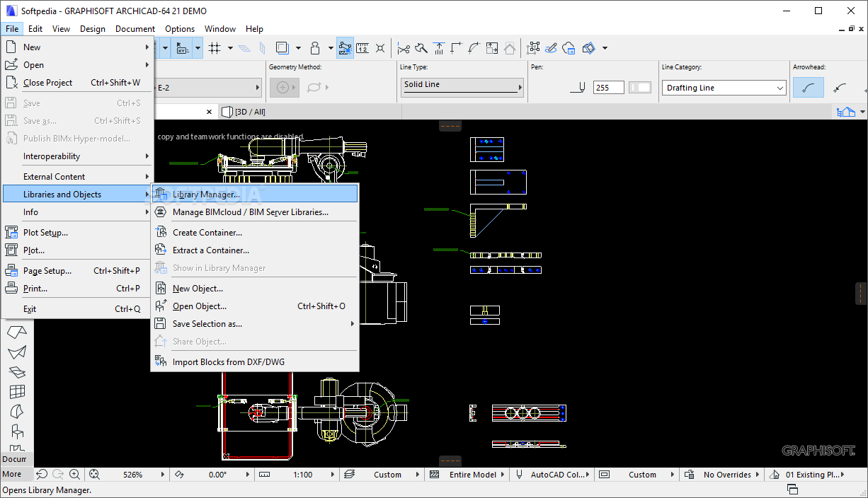Expand the New submenu

[x=77, y=47]
